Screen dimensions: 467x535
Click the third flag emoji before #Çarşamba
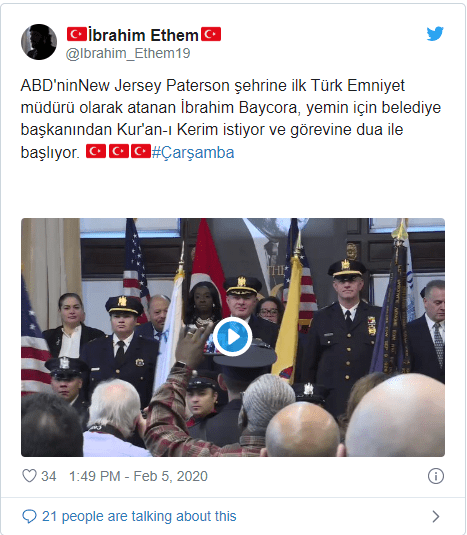(141, 151)
